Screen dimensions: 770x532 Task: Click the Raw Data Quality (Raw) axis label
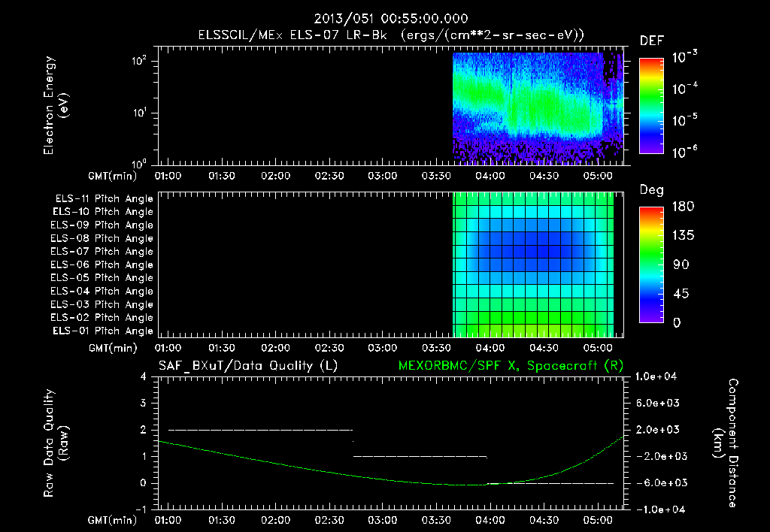click(x=56, y=443)
